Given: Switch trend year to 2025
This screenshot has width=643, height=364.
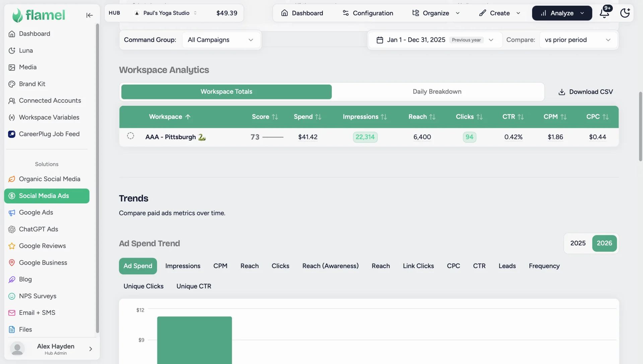Looking at the screenshot, I should click(x=578, y=243).
